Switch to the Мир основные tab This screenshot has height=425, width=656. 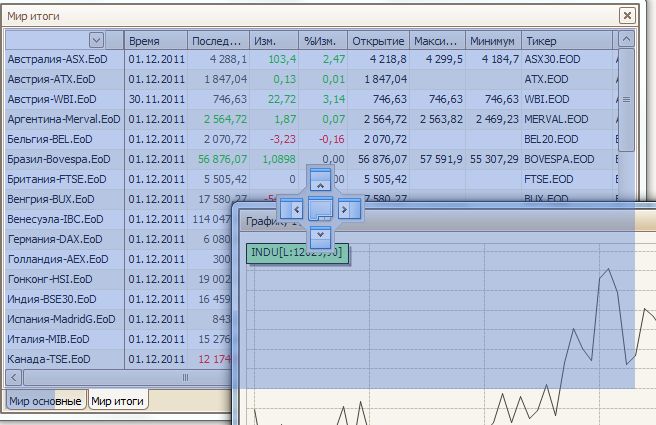(45, 401)
